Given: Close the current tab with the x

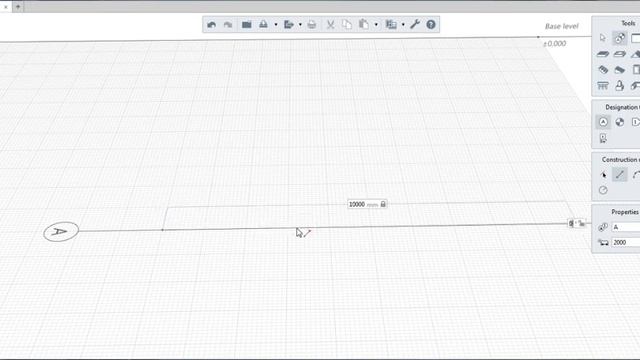Looking at the screenshot, I should [6, 7].
